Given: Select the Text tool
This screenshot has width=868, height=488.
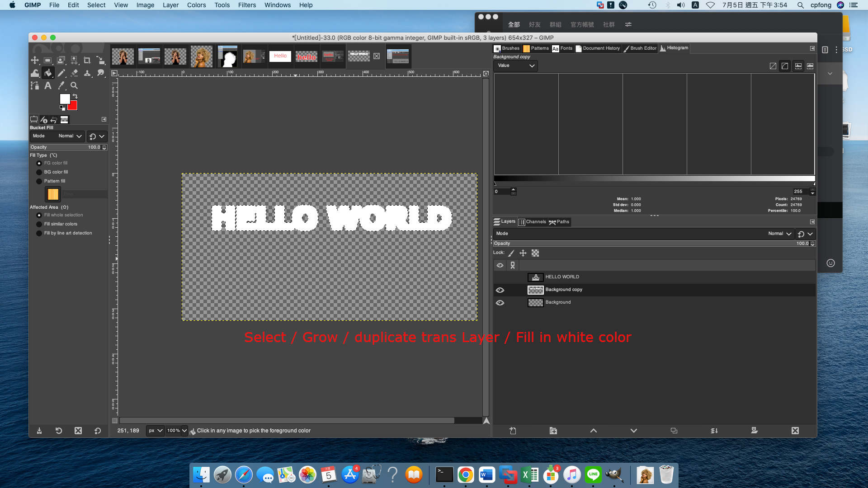Looking at the screenshot, I should pyautogui.click(x=48, y=86).
